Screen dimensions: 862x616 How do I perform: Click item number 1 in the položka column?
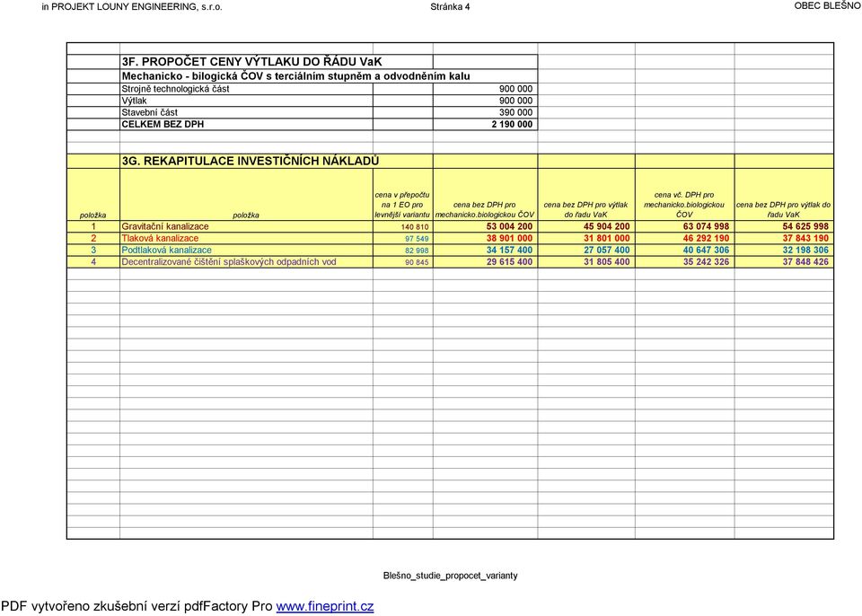(93, 226)
